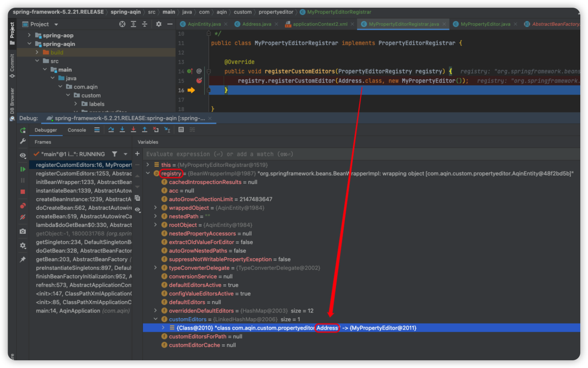Click the copy icon in the variables sidebar

137,198
